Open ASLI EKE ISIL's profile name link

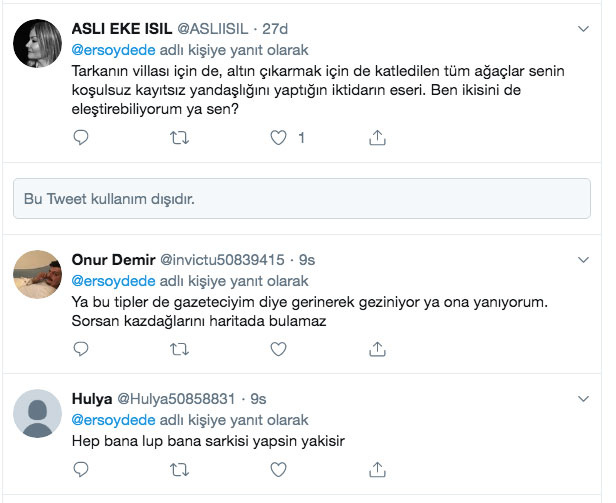point(129,28)
